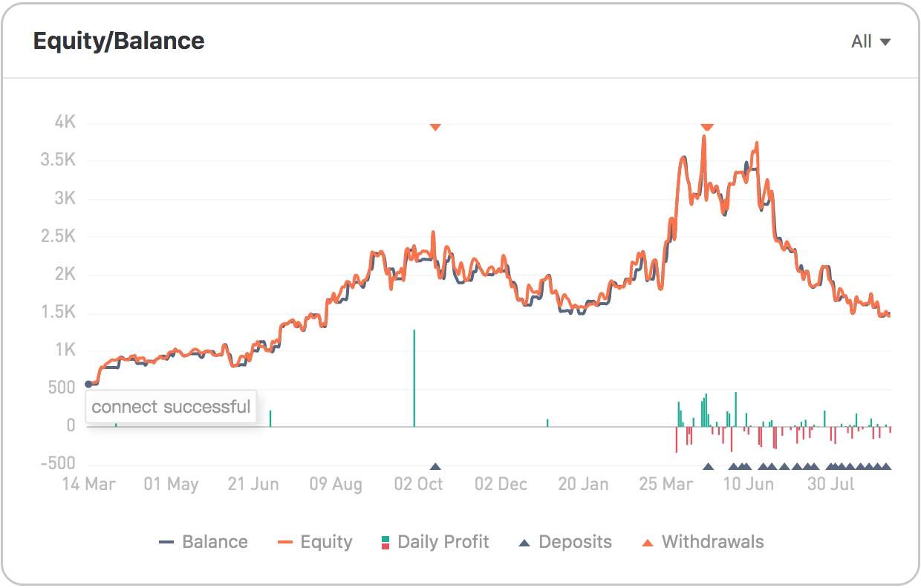Click the tall green profit bar near 02 Oct
The width and height of the screenshot is (921, 588).
point(414,378)
